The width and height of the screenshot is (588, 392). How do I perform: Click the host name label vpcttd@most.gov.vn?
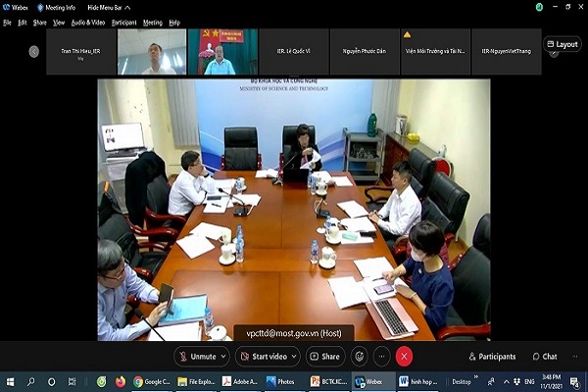tap(294, 333)
